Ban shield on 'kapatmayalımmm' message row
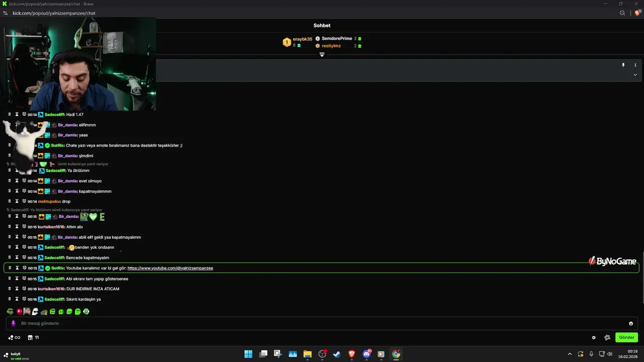The width and height of the screenshot is (644, 362). coord(24,191)
